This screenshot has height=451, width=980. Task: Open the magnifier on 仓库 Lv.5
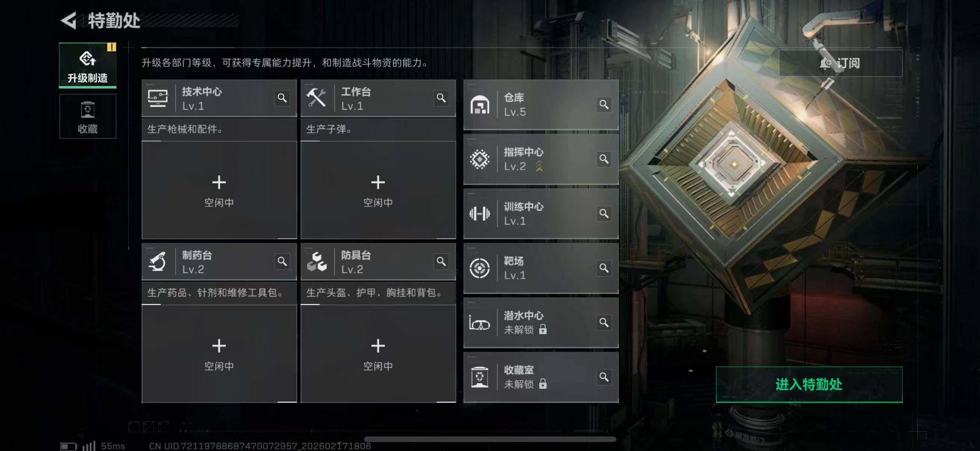point(604,105)
